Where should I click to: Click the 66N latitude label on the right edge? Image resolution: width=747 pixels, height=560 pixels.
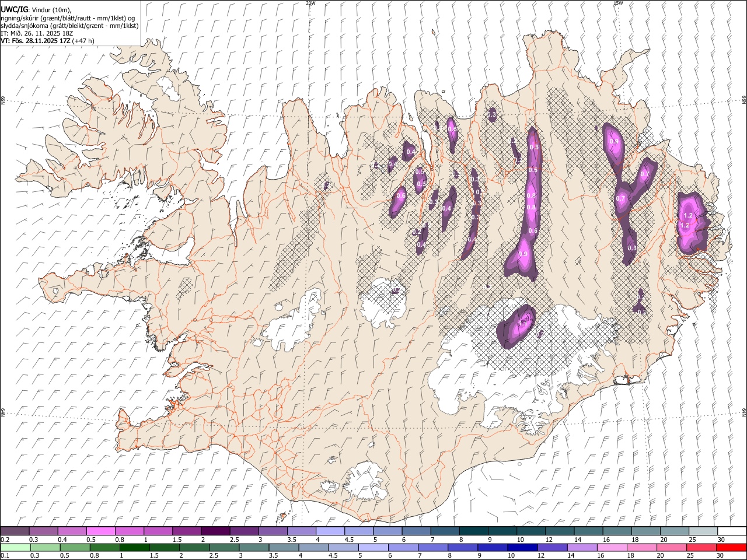click(744, 100)
